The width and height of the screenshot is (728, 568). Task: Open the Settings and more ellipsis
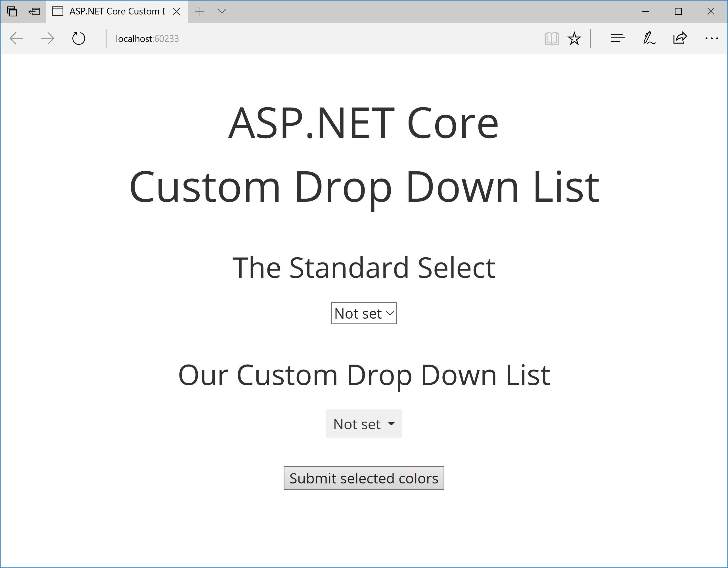click(x=711, y=39)
